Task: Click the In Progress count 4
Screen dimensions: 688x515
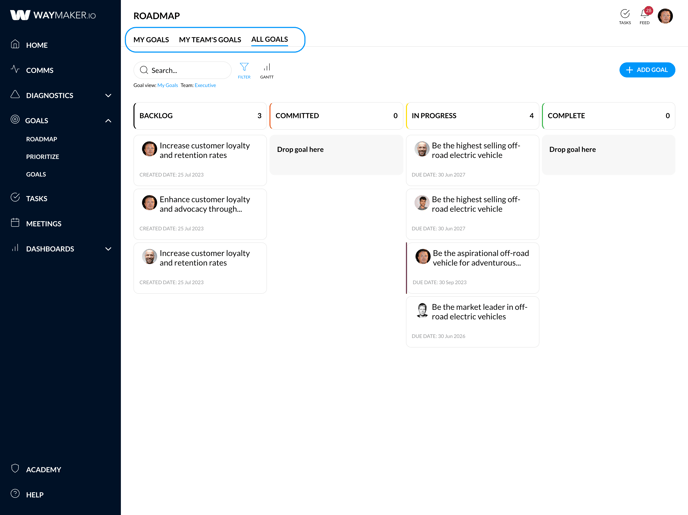Action: tap(531, 116)
